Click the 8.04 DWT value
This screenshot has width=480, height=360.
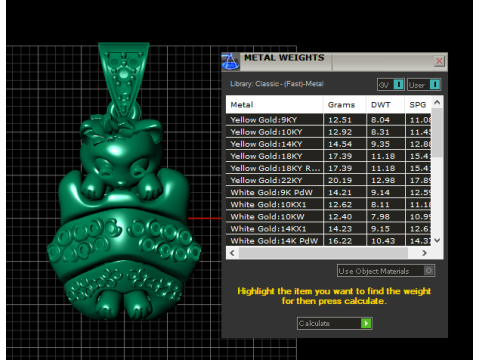tap(380, 120)
